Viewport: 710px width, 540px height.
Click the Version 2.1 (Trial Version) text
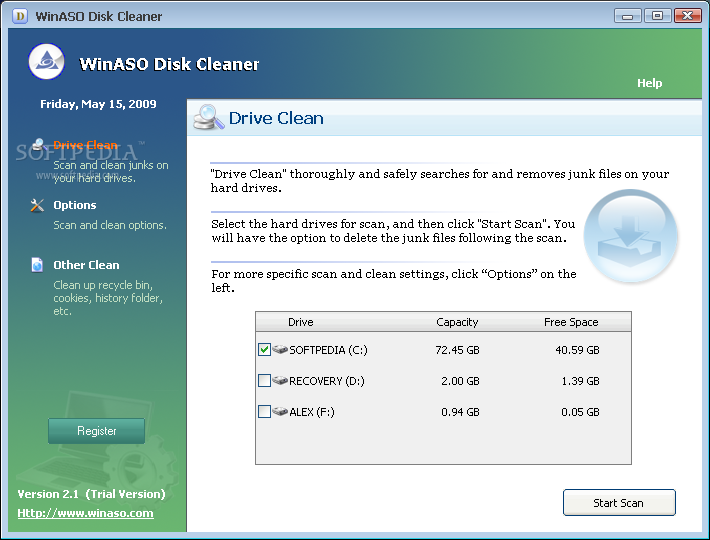[91, 494]
